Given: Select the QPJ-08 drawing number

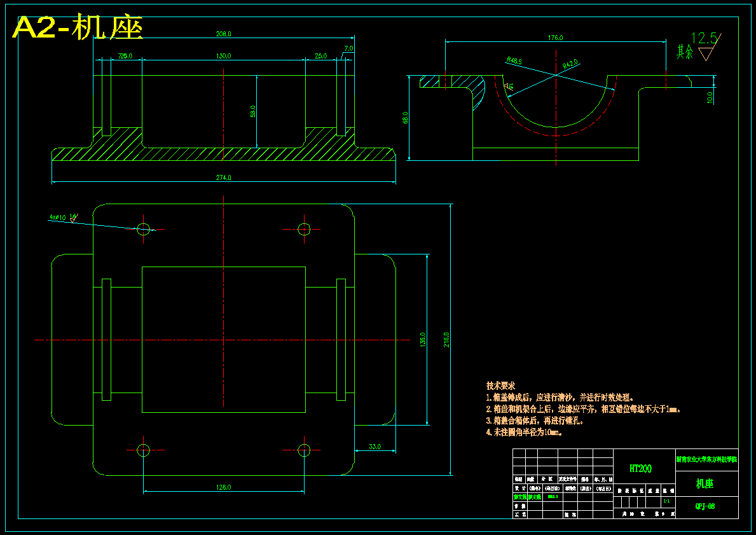Looking at the screenshot, I should 705,506.
